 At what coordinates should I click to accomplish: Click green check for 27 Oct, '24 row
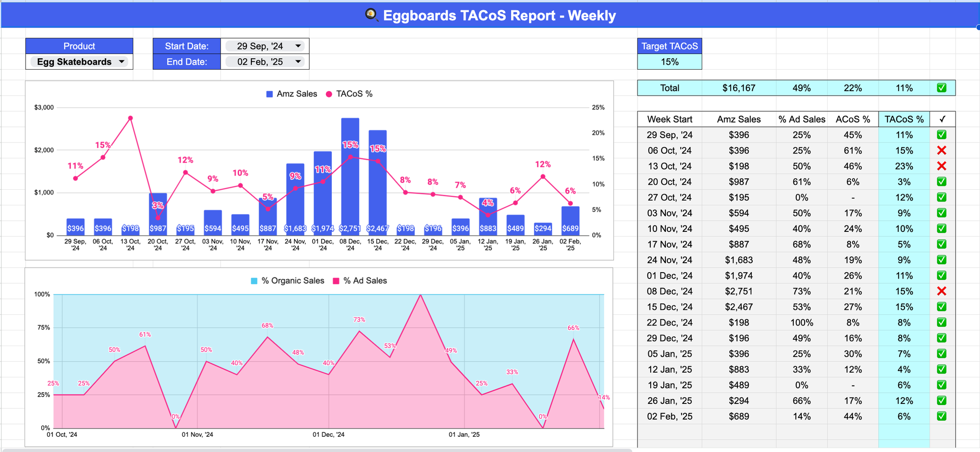(941, 197)
